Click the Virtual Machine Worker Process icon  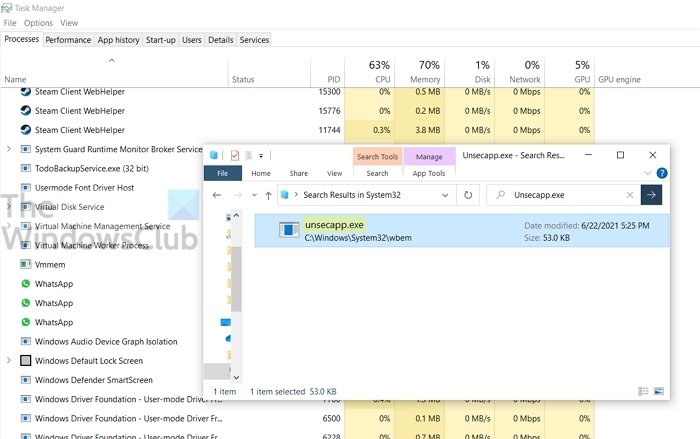coord(25,245)
